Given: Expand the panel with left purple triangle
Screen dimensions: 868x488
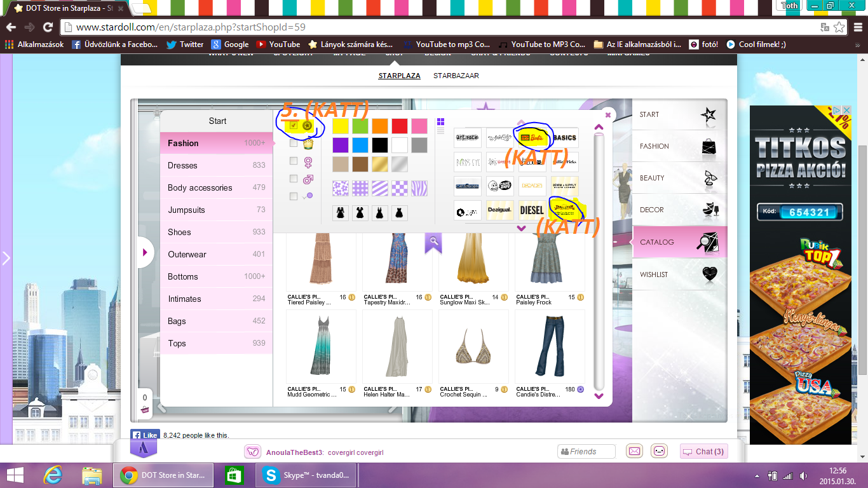Looking at the screenshot, I should (x=146, y=253).
